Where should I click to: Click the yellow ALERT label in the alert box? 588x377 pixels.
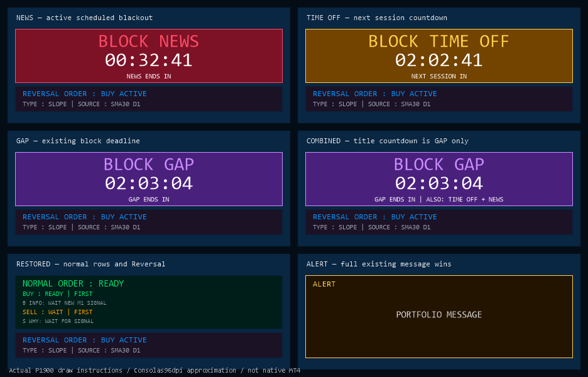[x=324, y=284]
